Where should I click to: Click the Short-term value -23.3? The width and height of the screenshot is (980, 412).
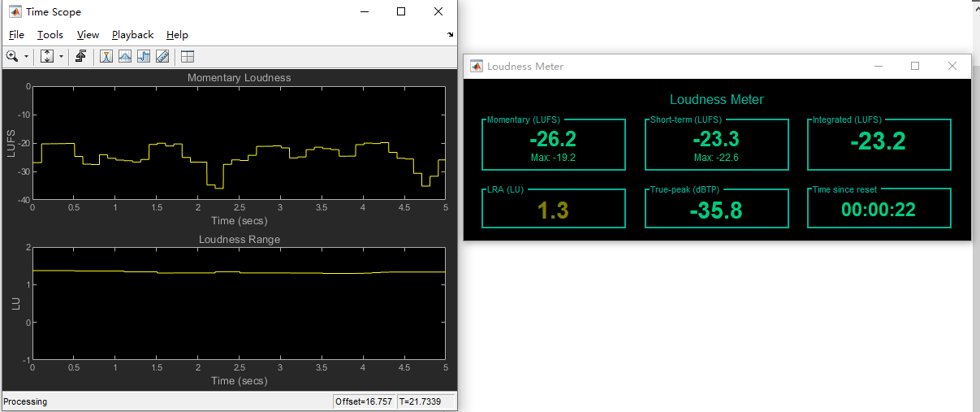point(716,140)
